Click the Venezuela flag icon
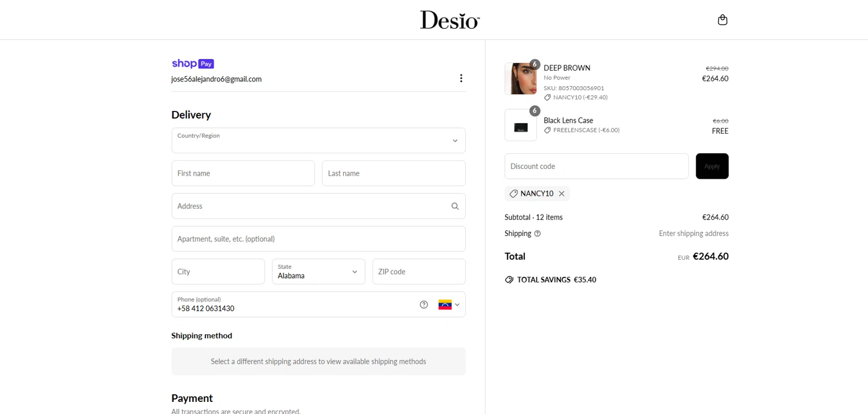868x414 pixels. coord(444,305)
